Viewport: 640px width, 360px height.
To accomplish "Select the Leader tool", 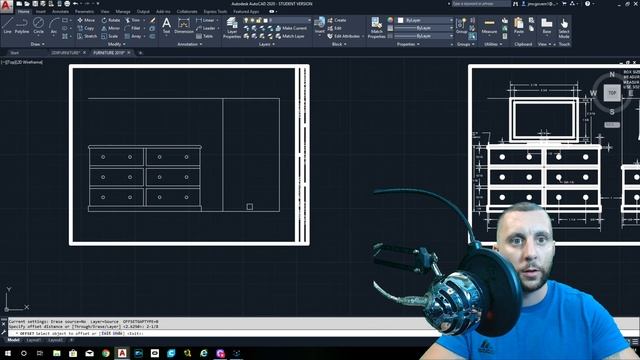I will click(205, 28).
